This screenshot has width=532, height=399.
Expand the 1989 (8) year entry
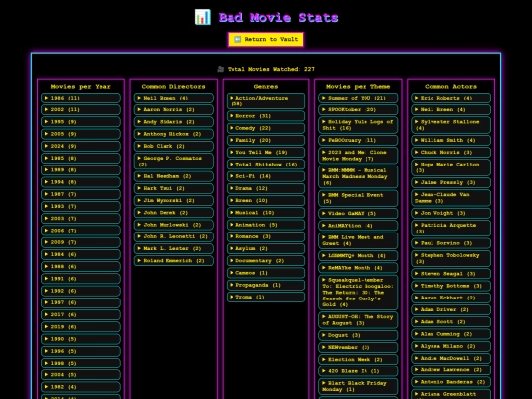[81, 170]
